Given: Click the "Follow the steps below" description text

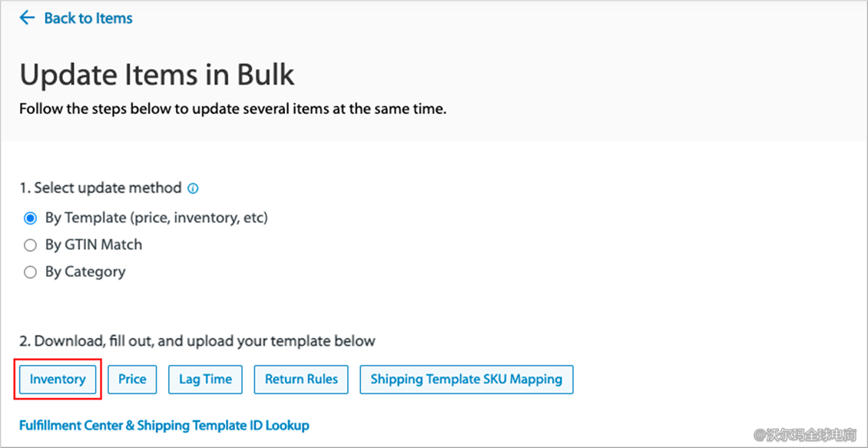Looking at the screenshot, I should tap(232, 109).
